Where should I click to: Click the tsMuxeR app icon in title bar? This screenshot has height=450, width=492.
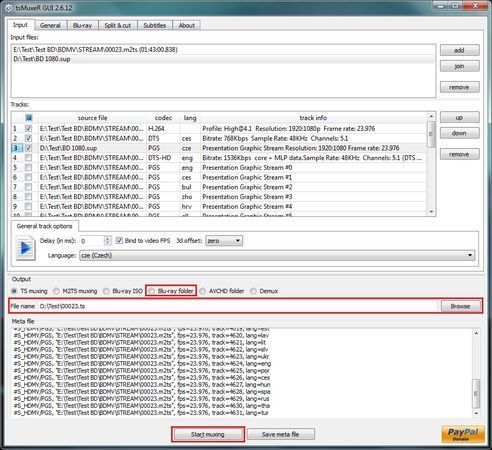(9, 8)
